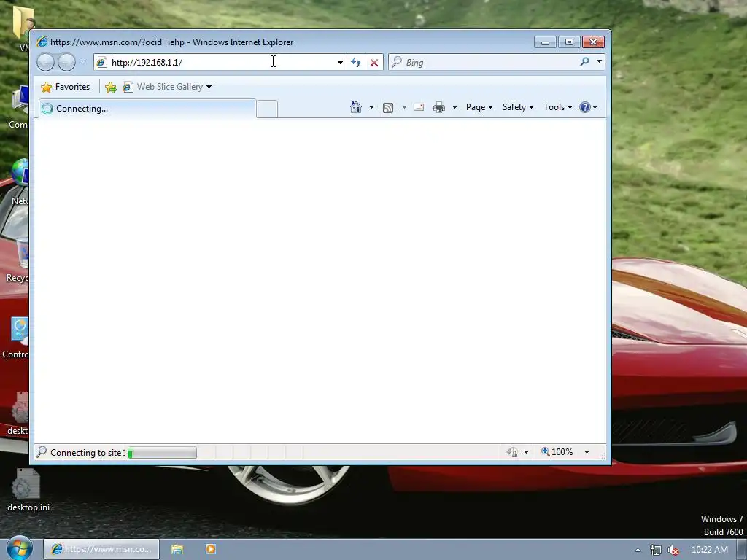Click the 10:22 AM taskbar clock
The image size is (747, 560).
tap(709, 550)
